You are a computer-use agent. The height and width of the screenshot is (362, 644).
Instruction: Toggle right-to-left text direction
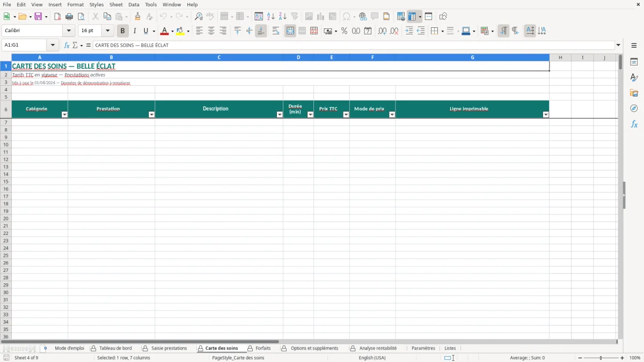coord(515,31)
